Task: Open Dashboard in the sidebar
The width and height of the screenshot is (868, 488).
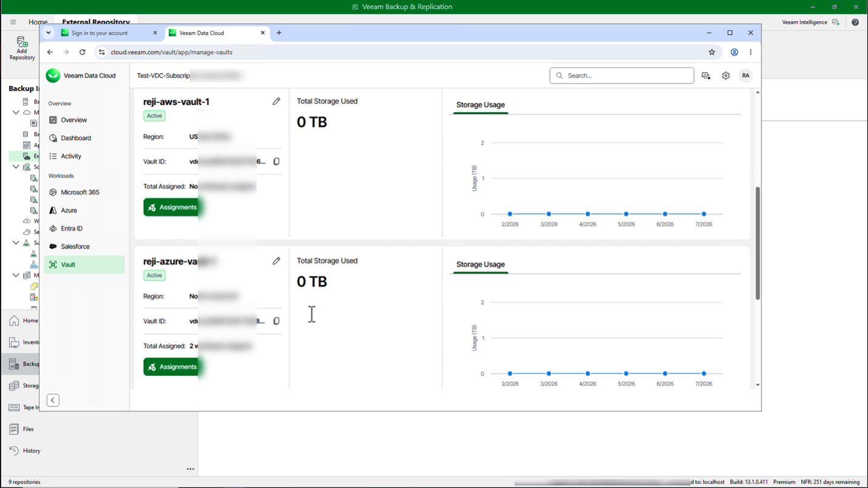Action: [84, 138]
